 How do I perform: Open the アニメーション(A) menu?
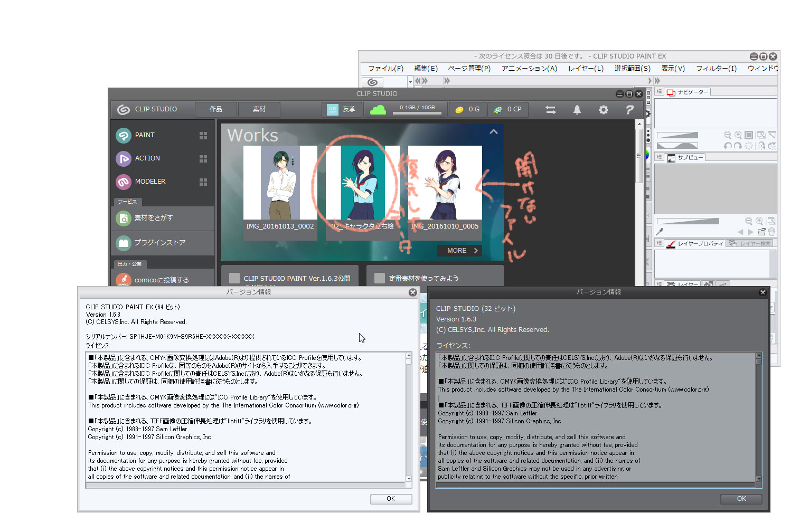point(529,69)
